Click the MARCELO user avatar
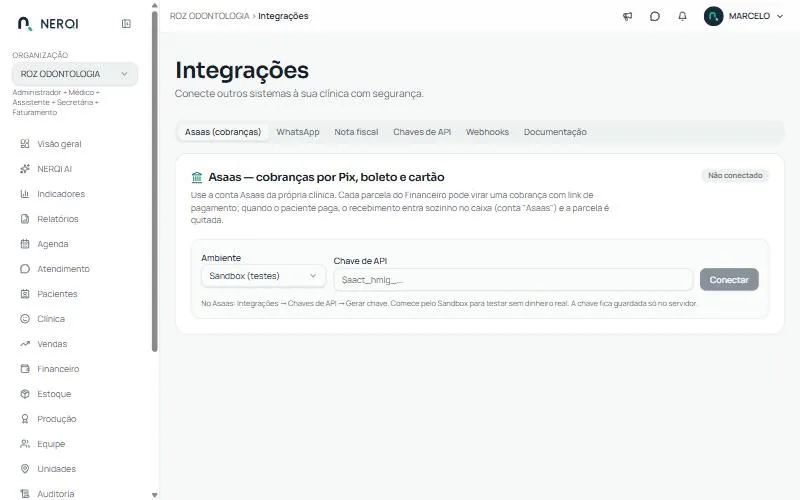800x500 pixels. click(x=713, y=16)
